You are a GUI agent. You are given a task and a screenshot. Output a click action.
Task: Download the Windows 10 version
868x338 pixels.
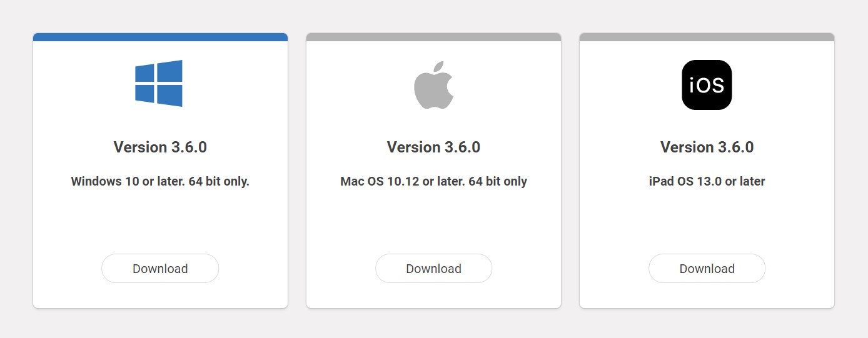[x=160, y=269]
